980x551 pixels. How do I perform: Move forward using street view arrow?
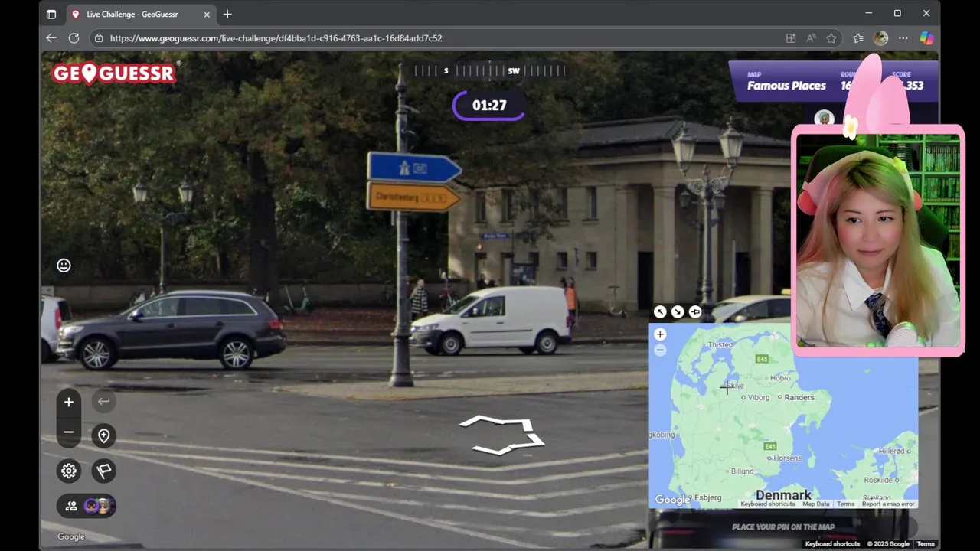[x=501, y=435]
